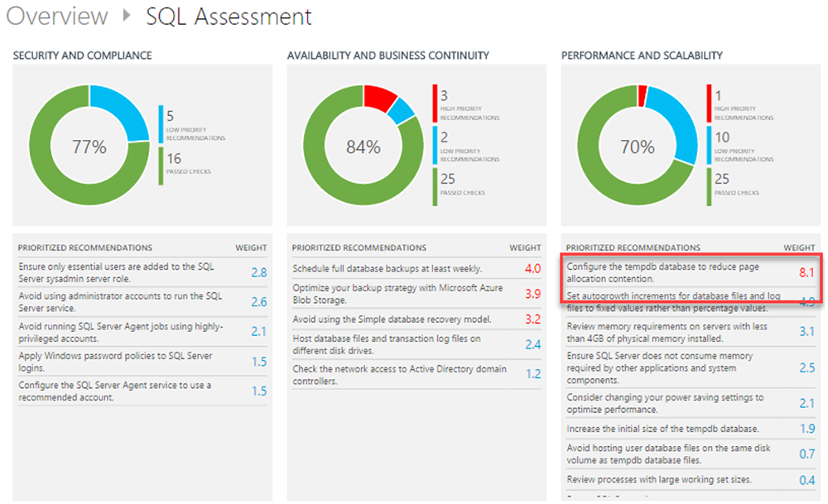Click the 4.0 weight for database backups
The height and width of the screenshot is (504, 828).
pos(532,269)
